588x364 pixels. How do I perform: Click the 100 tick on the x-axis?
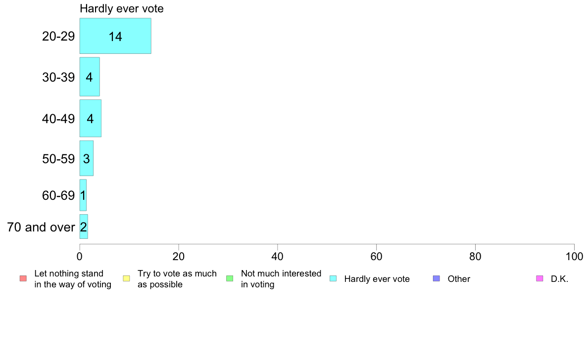pyautogui.click(x=574, y=256)
